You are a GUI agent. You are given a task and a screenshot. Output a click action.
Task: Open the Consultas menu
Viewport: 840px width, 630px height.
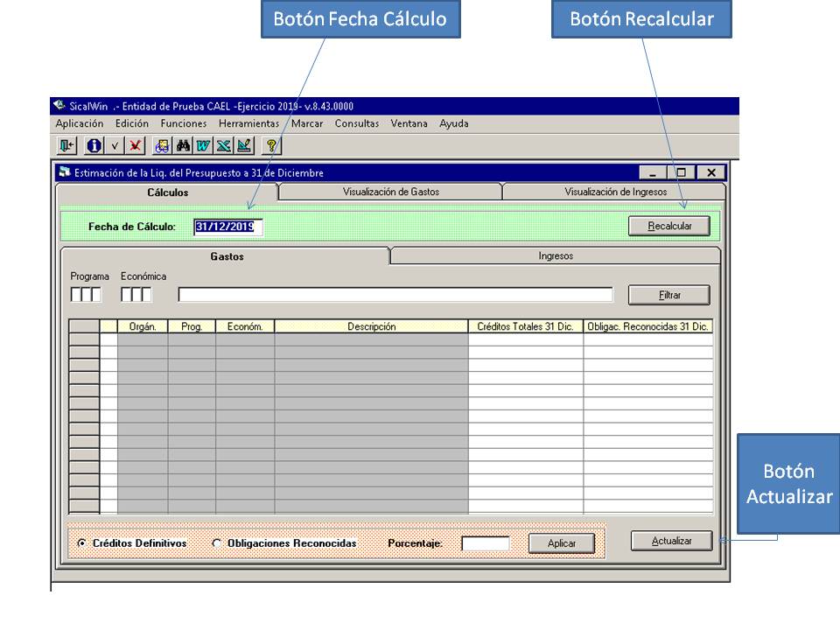tap(357, 124)
